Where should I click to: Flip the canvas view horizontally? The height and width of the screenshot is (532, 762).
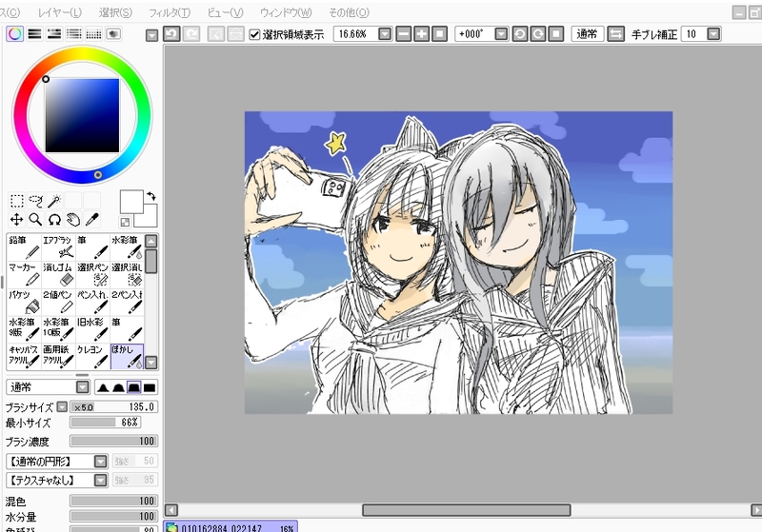point(615,34)
